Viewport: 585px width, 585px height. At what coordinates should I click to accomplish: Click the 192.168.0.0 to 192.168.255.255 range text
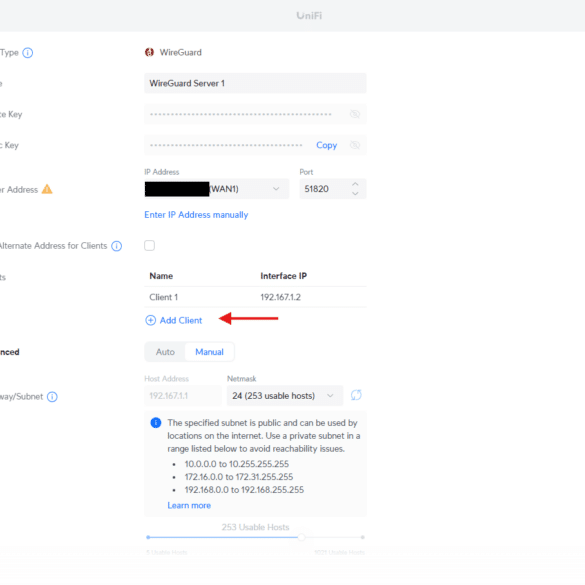click(x=244, y=490)
